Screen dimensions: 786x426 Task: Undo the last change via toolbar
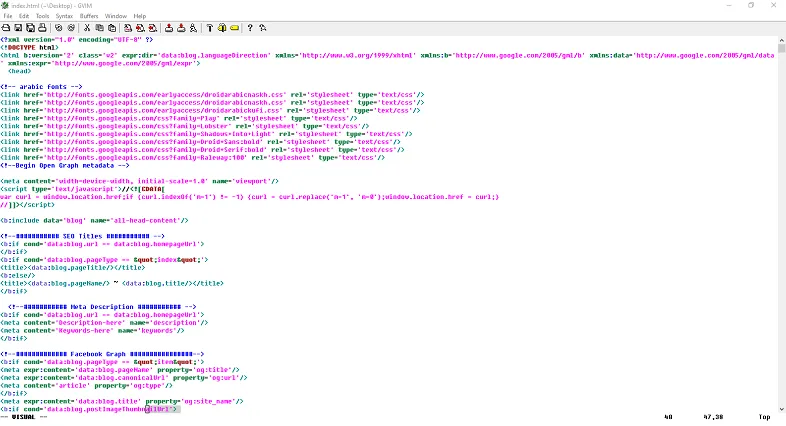pos(59,28)
